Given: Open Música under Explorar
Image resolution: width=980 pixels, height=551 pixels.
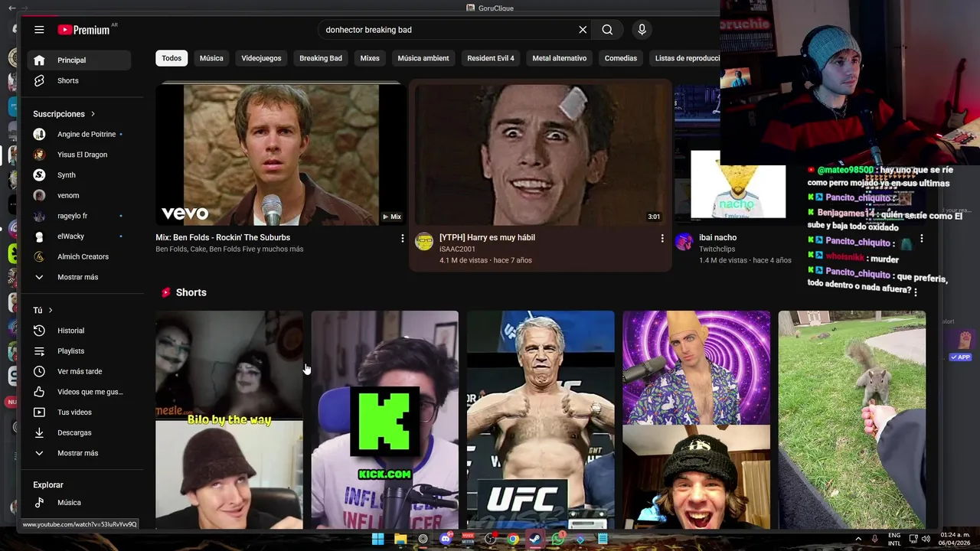Looking at the screenshot, I should pyautogui.click(x=80, y=503).
